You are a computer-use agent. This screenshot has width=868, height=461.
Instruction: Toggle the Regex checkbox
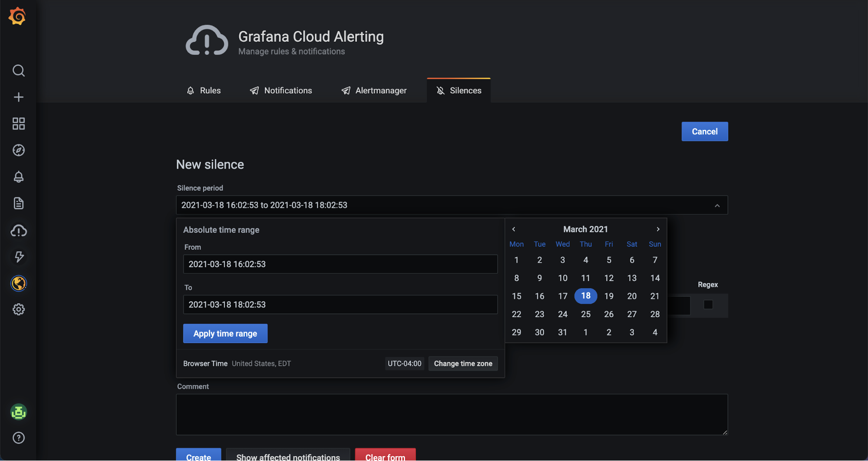click(708, 305)
